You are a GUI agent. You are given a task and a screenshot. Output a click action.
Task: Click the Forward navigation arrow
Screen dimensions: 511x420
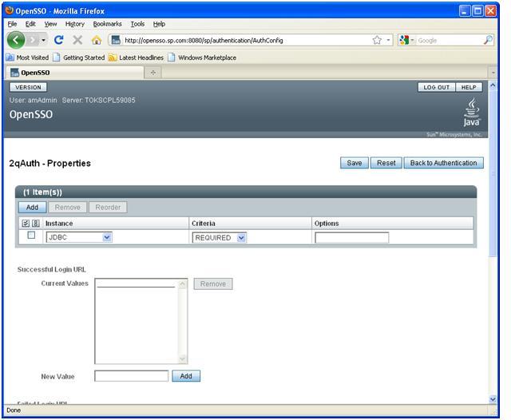pyautogui.click(x=33, y=40)
